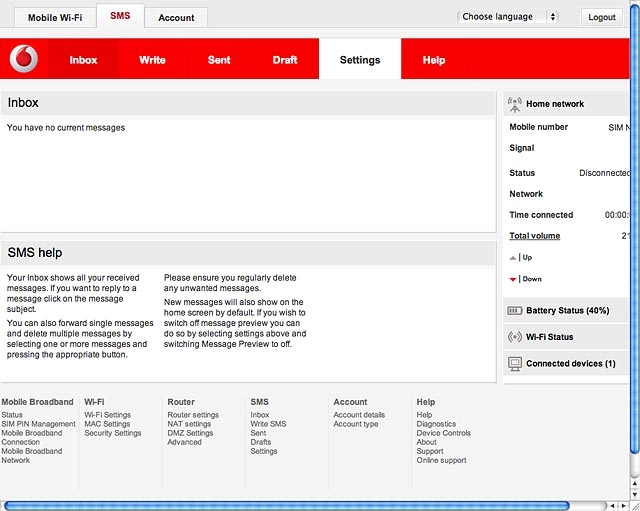Open Status link under Mobile Broadband
The height and width of the screenshot is (511, 640).
12,415
